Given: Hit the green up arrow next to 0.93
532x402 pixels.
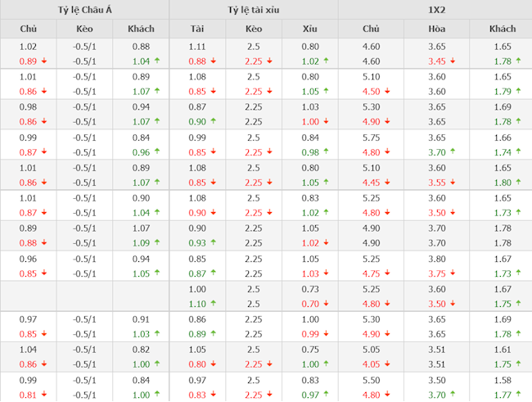Looking at the screenshot, I should point(212,243).
